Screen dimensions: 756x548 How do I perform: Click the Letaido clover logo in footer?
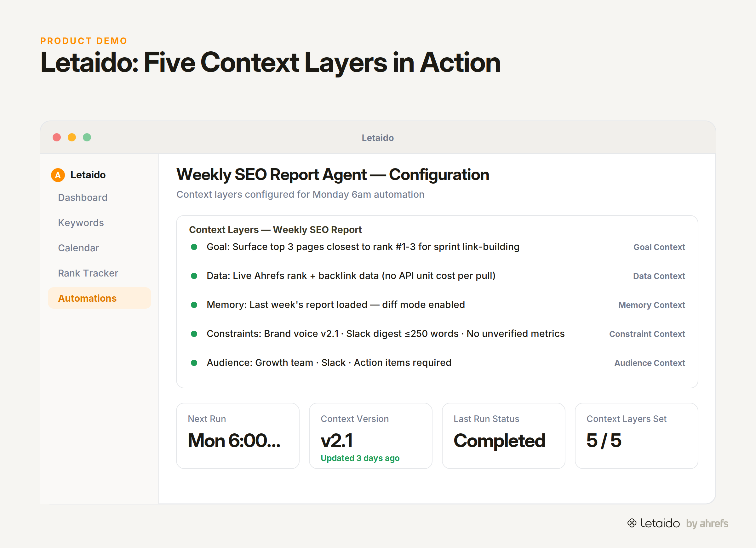pyautogui.click(x=632, y=523)
